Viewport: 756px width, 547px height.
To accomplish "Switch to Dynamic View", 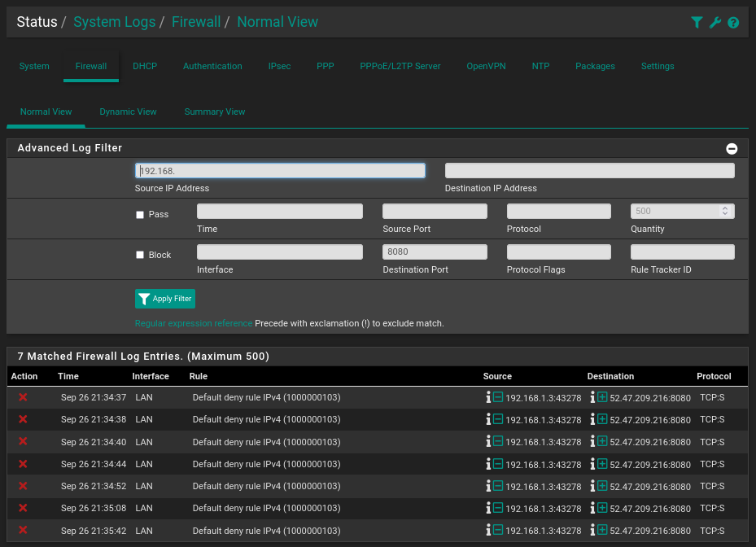I will [128, 112].
